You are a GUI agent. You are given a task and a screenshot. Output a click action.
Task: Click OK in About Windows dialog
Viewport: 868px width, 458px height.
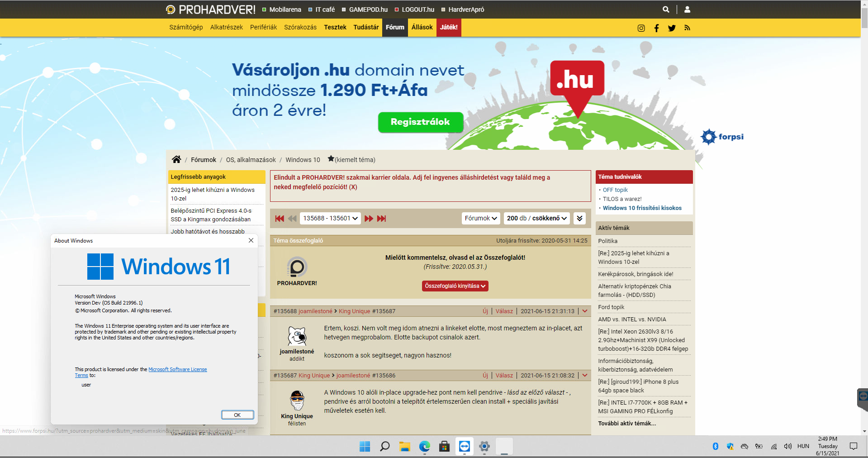click(x=237, y=415)
